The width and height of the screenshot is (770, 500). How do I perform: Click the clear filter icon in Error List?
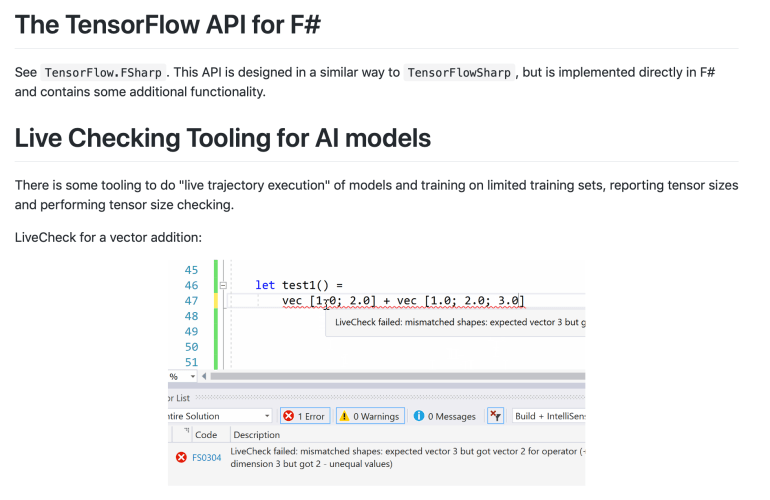point(495,416)
